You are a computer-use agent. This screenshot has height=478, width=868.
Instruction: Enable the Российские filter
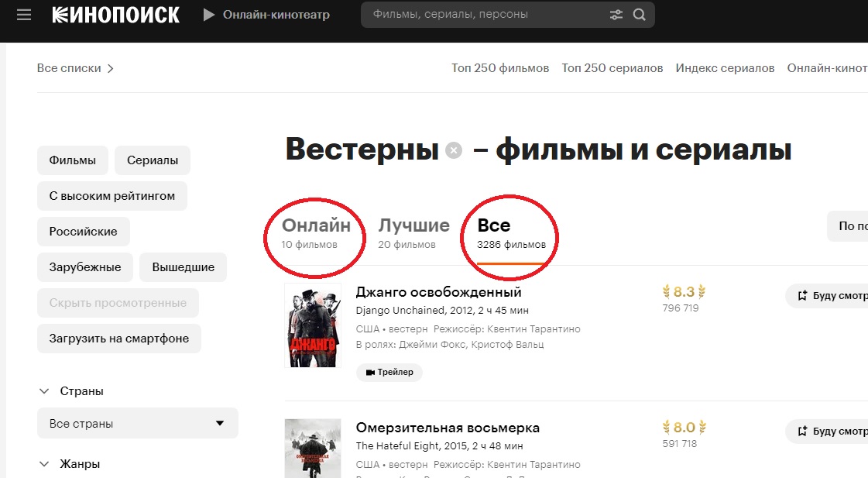point(83,232)
